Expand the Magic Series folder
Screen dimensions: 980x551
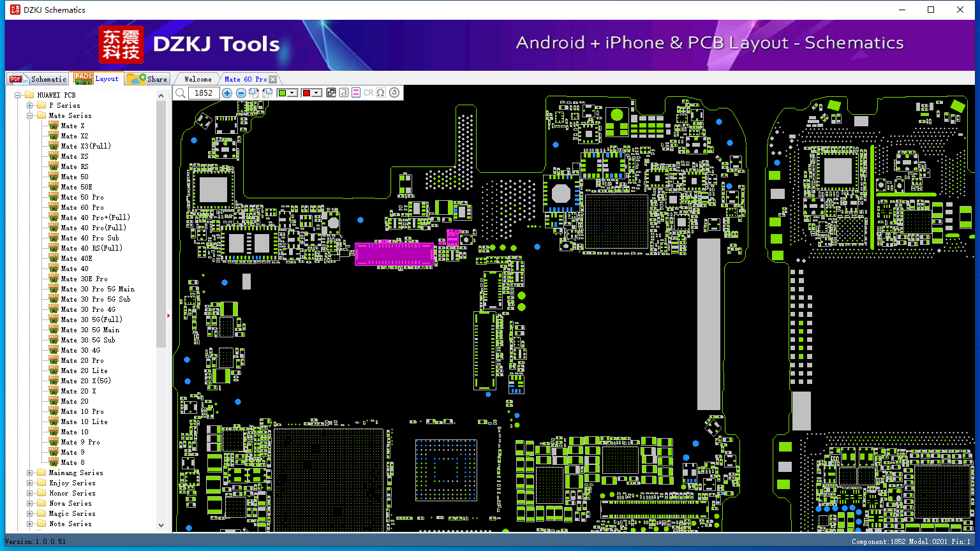30,513
